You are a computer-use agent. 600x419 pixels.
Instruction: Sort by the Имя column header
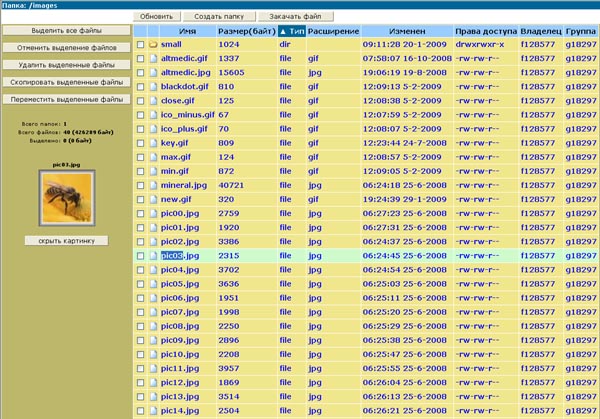pos(188,31)
